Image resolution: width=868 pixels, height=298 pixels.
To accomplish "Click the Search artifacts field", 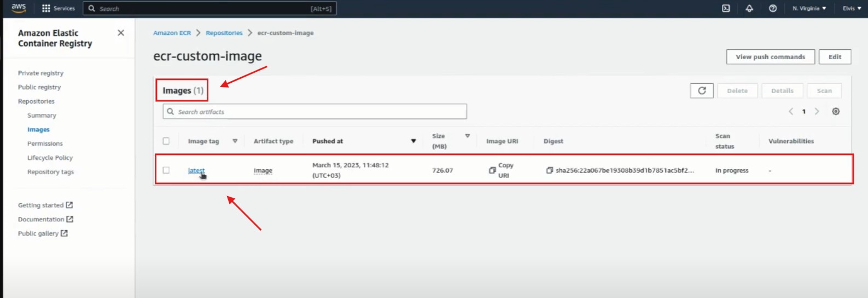I will point(315,112).
